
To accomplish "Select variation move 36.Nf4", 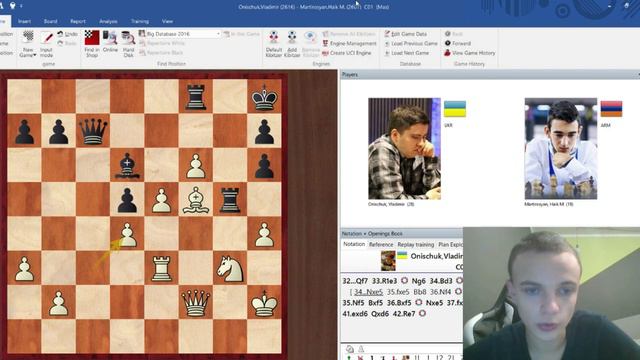I will 440,292.
